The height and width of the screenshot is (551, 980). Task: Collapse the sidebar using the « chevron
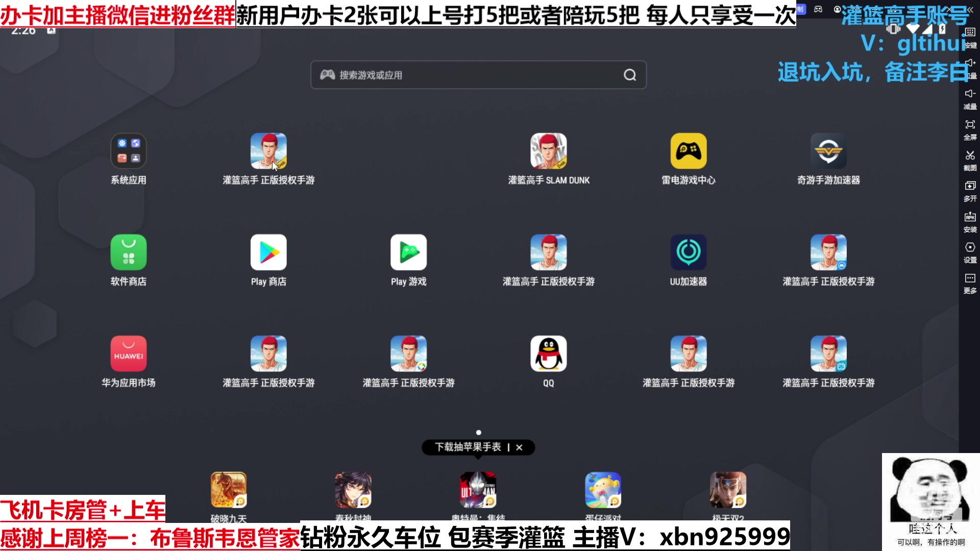click(971, 10)
